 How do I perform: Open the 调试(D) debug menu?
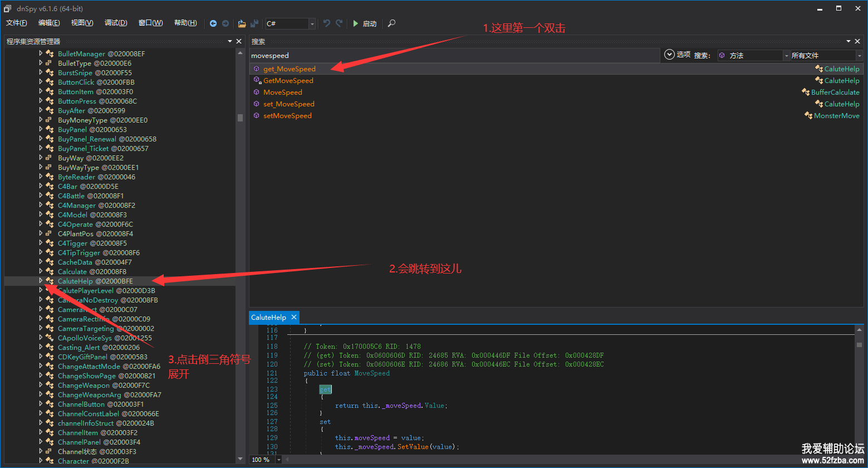tap(116, 23)
